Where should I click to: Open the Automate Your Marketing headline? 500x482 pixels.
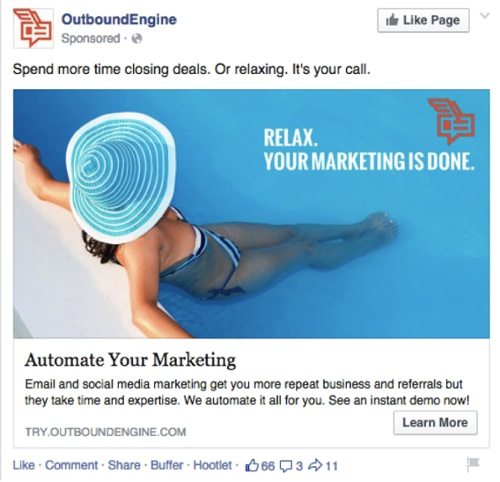(130, 360)
